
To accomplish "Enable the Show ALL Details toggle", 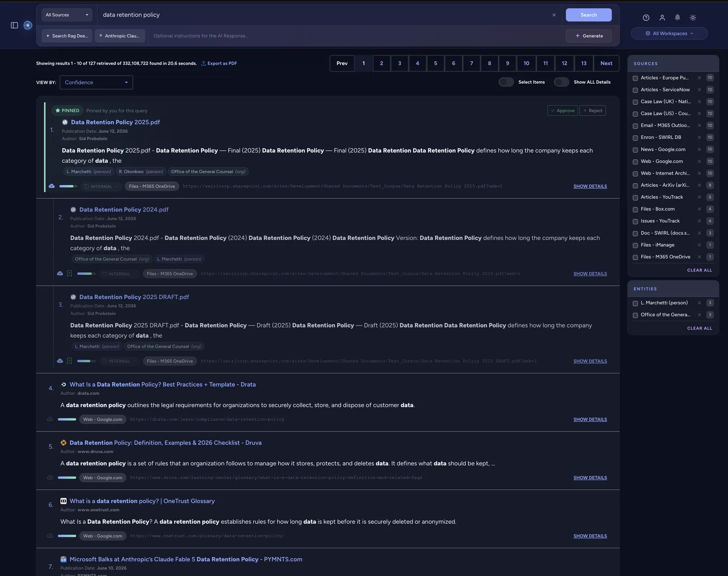I will (x=561, y=82).
